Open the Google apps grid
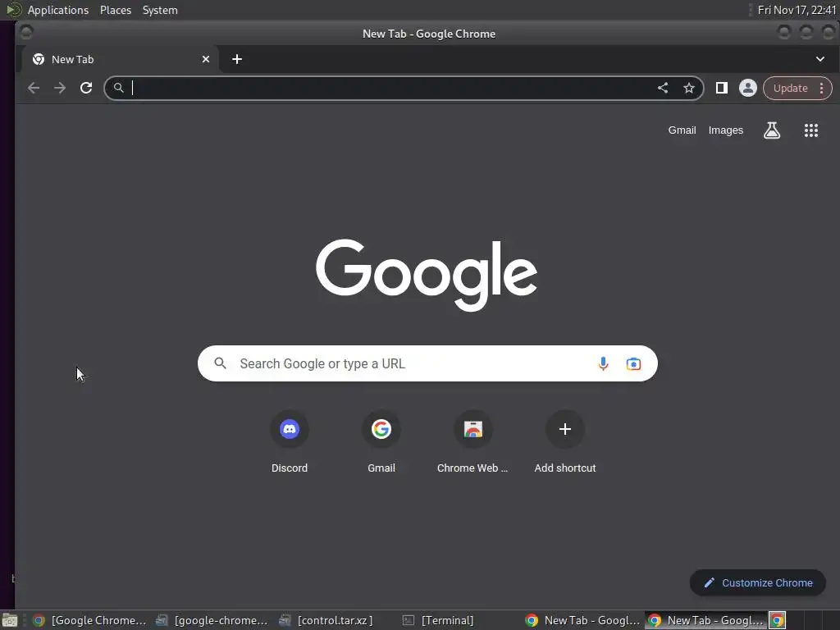 (811, 130)
